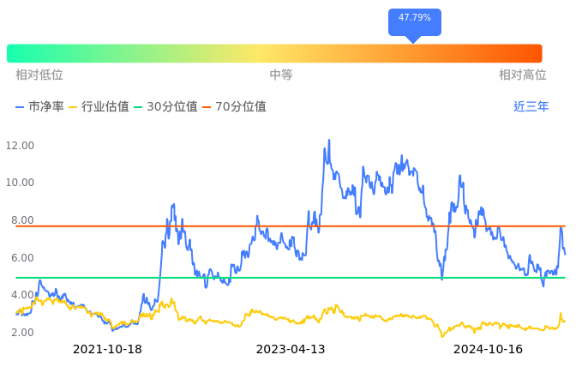The width and height of the screenshot is (588, 379).
Task: Click the blue line marker beside 市净率
Action: pos(21,107)
